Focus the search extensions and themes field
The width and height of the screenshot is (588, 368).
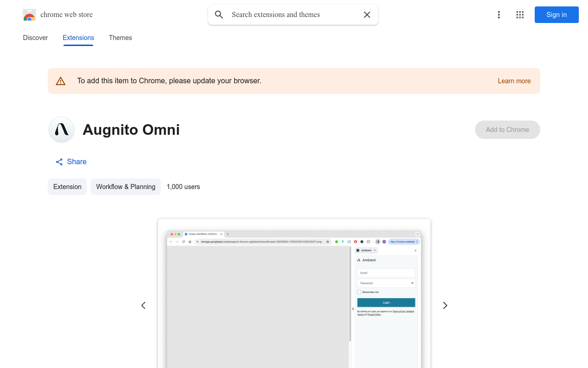293,15
